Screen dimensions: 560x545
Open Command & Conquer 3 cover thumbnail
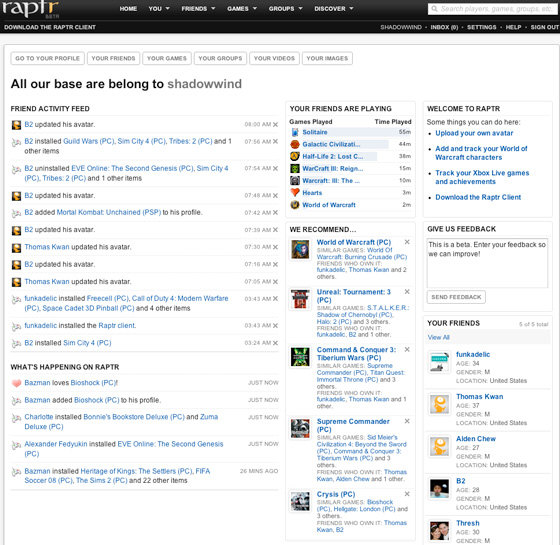coord(300,357)
